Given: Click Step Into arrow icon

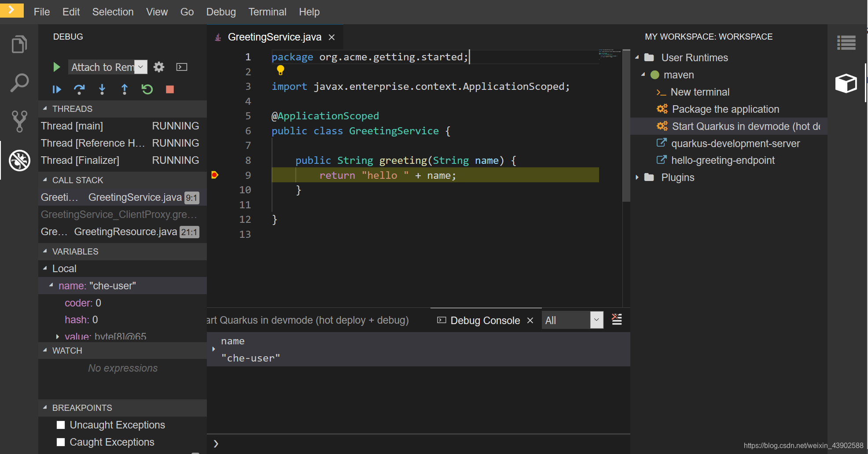Looking at the screenshot, I should pos(102,89).
